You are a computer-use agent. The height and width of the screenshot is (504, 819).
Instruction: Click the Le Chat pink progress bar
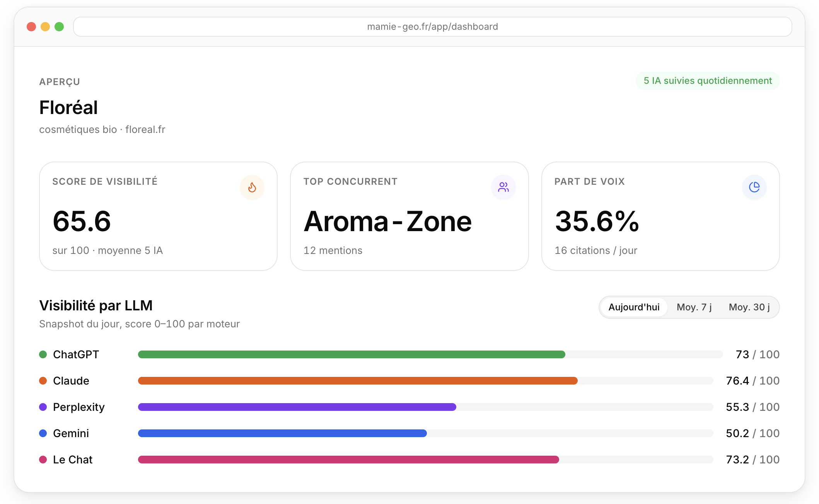[348, 460]
